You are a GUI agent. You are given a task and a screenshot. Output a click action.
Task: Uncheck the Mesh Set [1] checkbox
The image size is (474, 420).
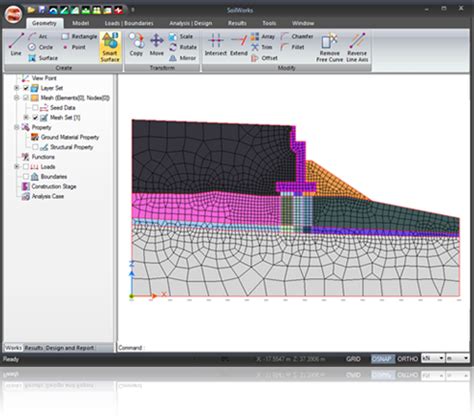[x=35, y=117]
